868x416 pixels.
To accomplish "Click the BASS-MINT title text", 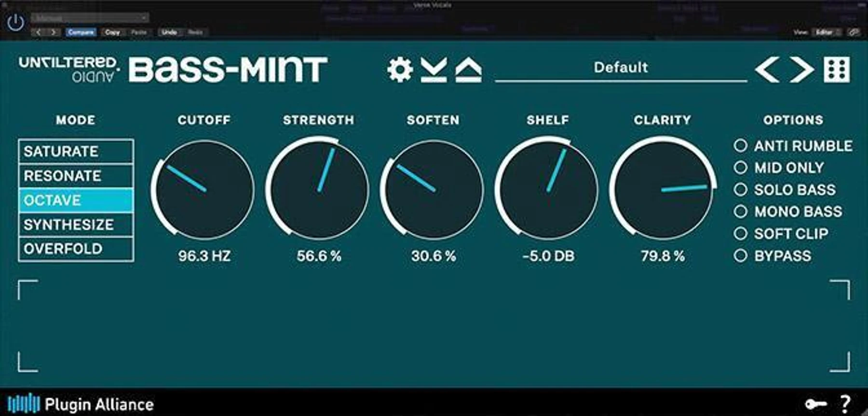I will pos(228,70).
